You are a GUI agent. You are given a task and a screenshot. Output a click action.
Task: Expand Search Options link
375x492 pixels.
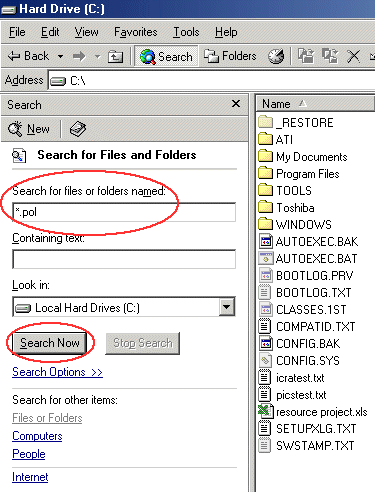pos(57,372)
